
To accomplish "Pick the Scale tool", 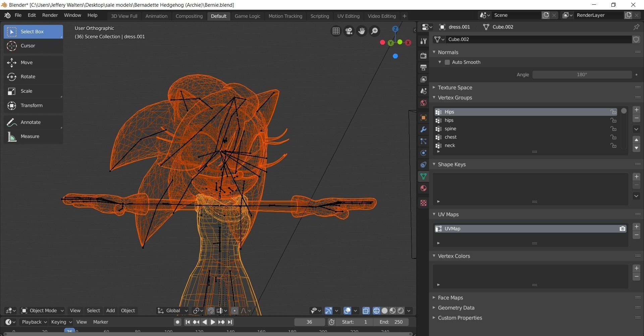I will pos(33,91).
